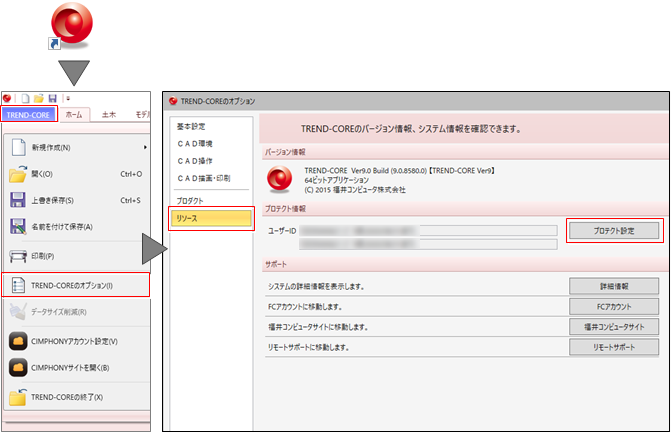Click the 印刷(P) printer icon
671x433 pixels.
(18, 256)
